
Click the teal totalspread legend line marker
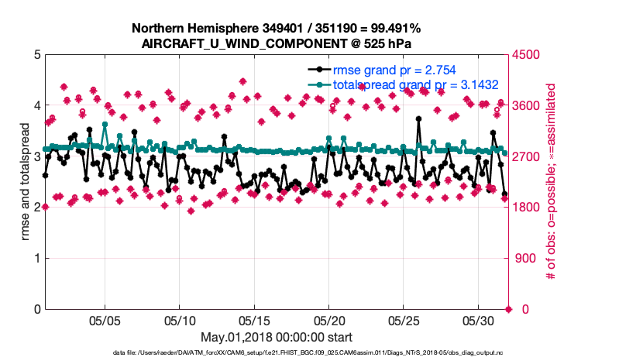(x=319, y=84)
